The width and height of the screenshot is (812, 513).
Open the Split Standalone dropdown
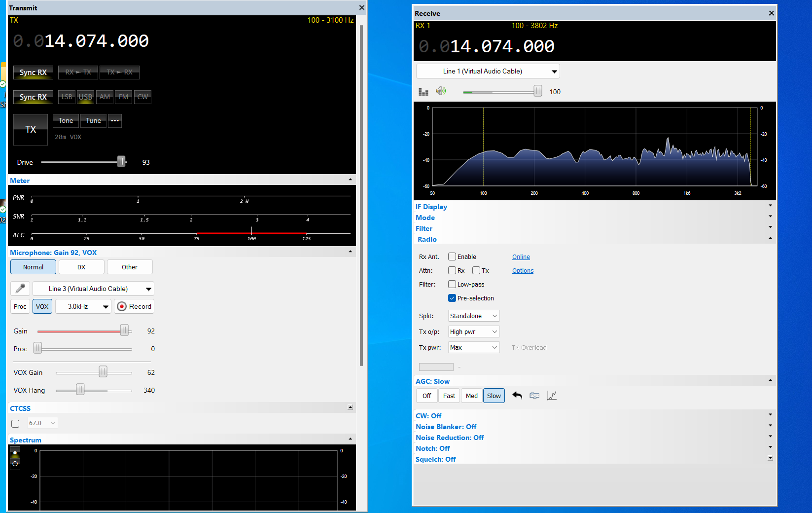473,316
